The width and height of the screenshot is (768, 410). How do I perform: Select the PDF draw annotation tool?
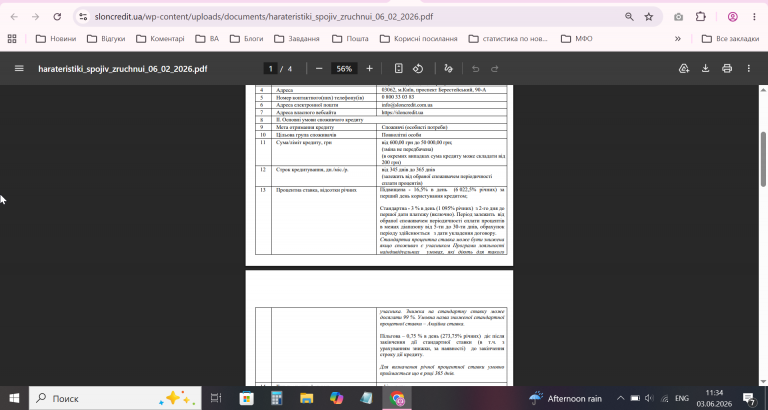pyautogui.click(x=448, y=69)
